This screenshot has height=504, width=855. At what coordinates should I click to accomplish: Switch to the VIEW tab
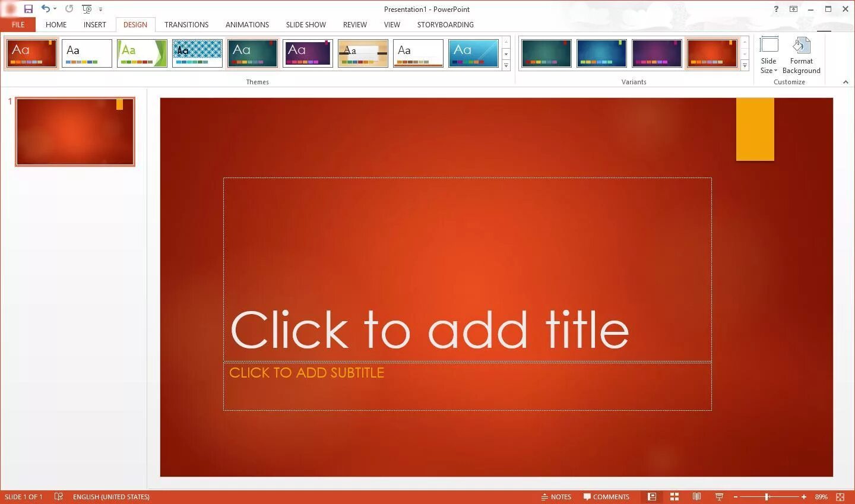tap(392, 24)
